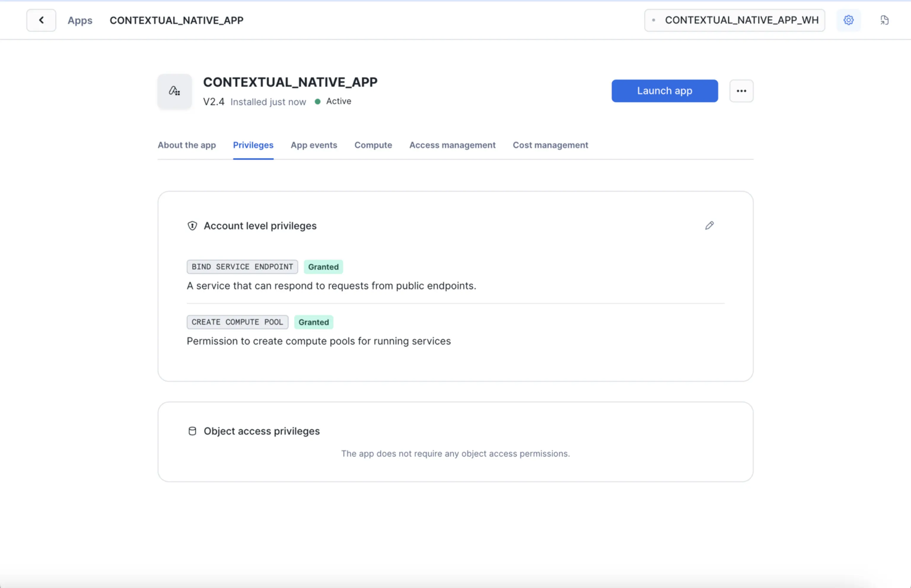Click the CONTEXTUAL_NATIVE_APP app logo icon
Screen dimensions: 911x588
click(x=175, y=91)
